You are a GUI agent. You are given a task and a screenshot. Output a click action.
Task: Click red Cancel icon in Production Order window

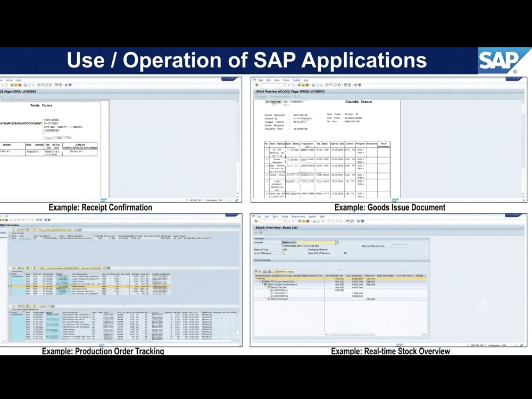[x=7, y=220]
